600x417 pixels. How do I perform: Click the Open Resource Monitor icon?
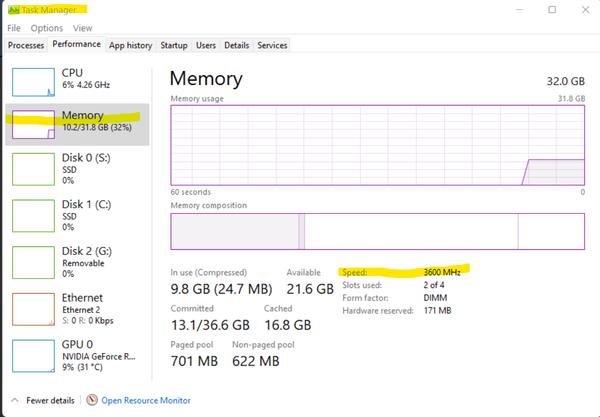tap(92, 400)
